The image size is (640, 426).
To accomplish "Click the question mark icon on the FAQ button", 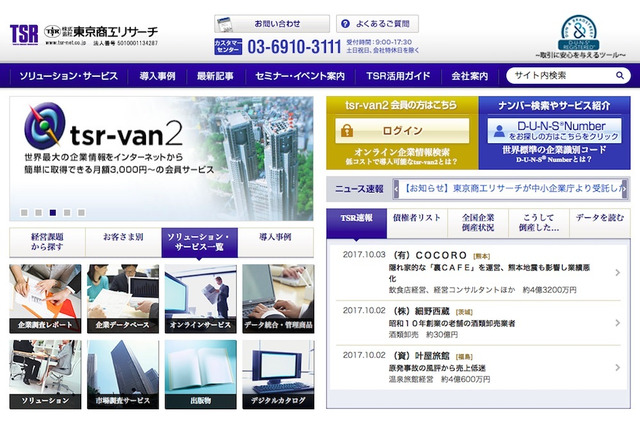I will (345, 24).
